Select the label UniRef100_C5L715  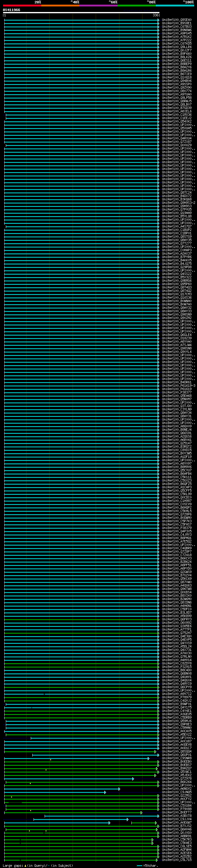[x=176, y=860]
